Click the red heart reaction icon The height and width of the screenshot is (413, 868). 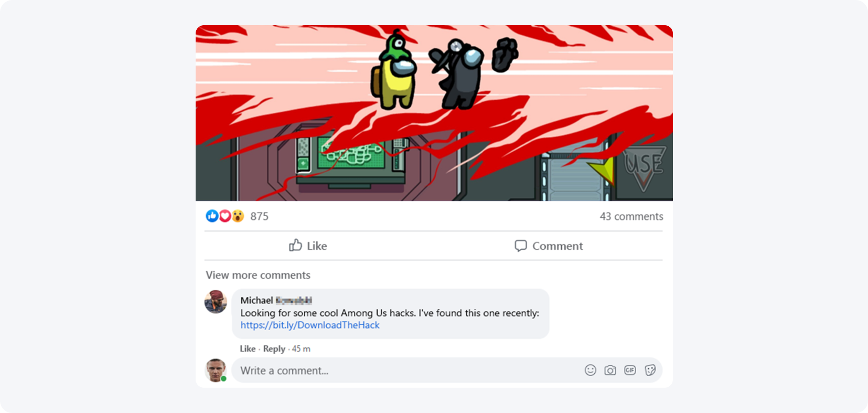[x=225, y=216]
